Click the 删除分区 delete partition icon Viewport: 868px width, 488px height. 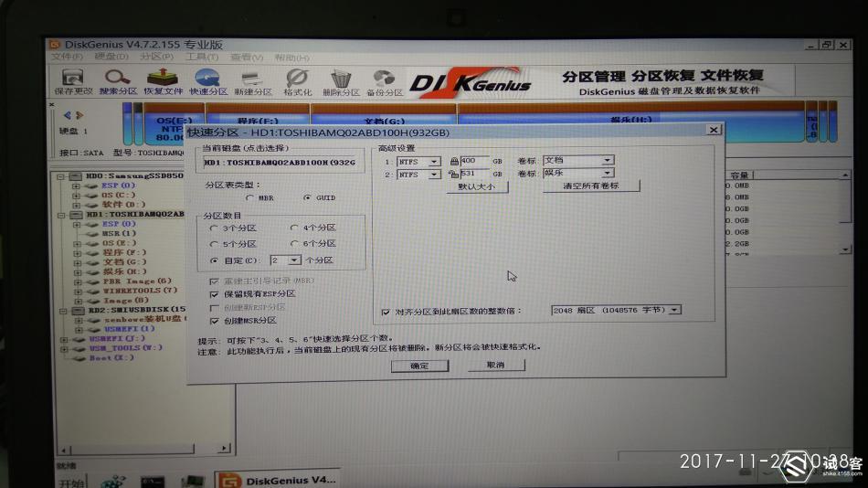pyautogui.click(x=341, y=82)
